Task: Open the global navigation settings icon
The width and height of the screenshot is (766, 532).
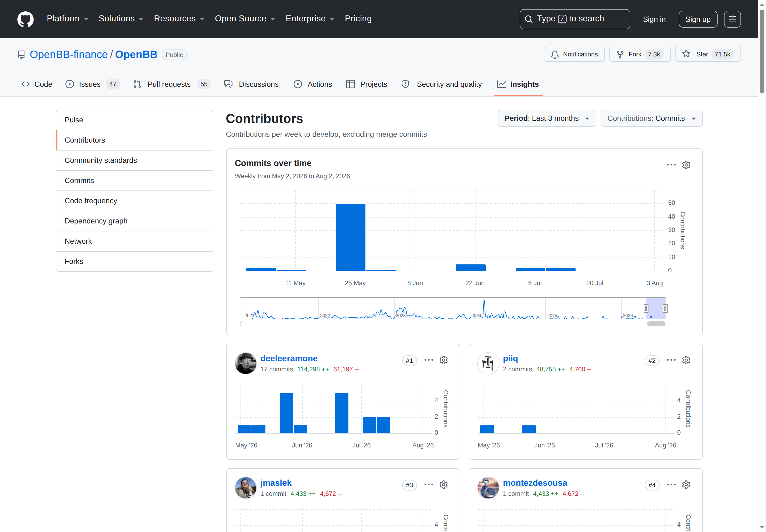Action: (x=732, y=19)
